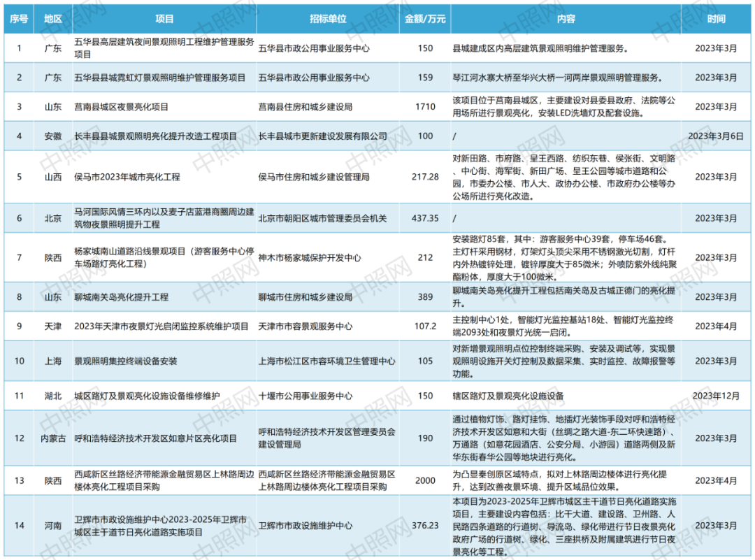Click amount value 376.23

(425, 526)
